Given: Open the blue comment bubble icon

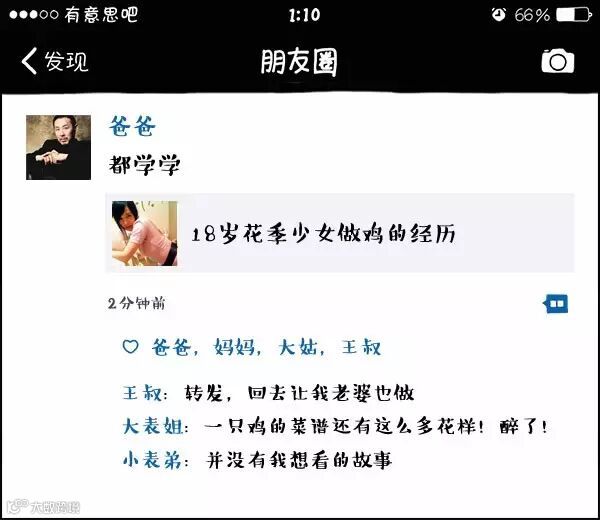Looking at the screenshot, I should pyautogui.click(x=556, y=304).
